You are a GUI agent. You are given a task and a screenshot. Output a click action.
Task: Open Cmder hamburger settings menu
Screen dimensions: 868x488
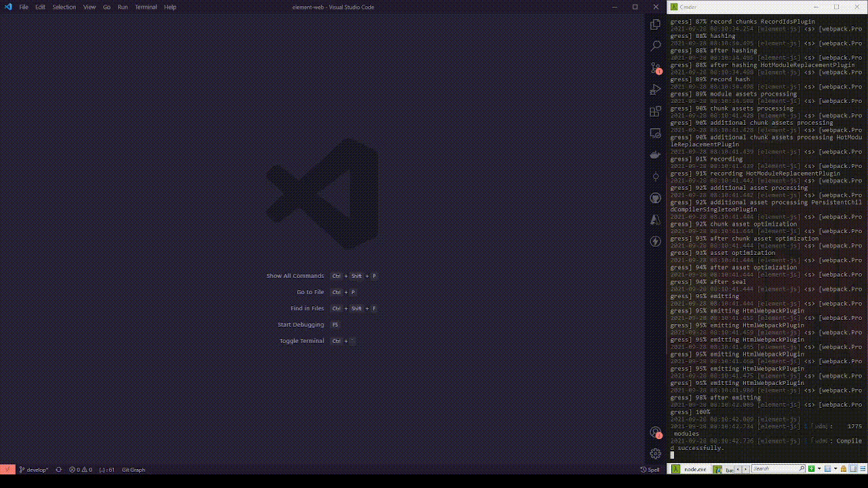pyautogui.click(x=863, y=469)
